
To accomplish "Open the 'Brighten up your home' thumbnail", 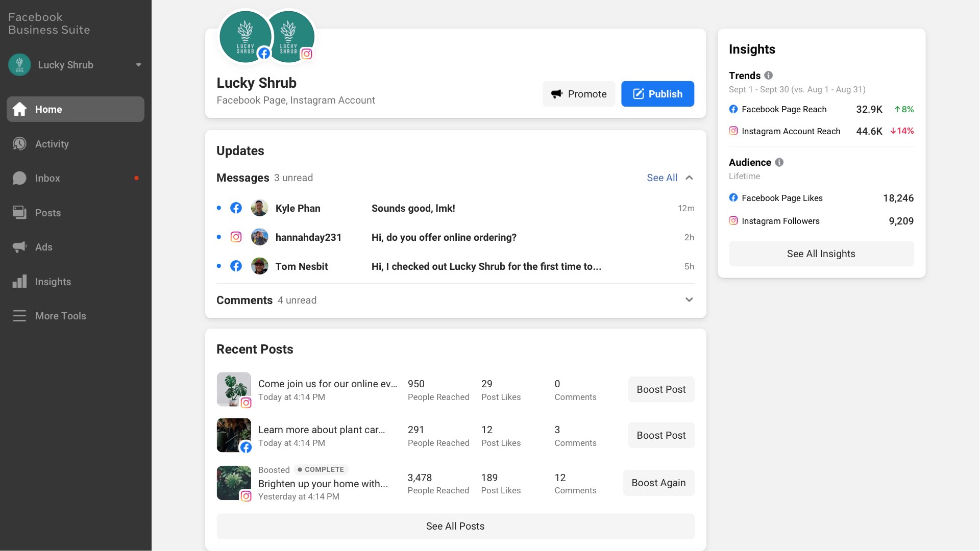I will [x=234, y=483].
